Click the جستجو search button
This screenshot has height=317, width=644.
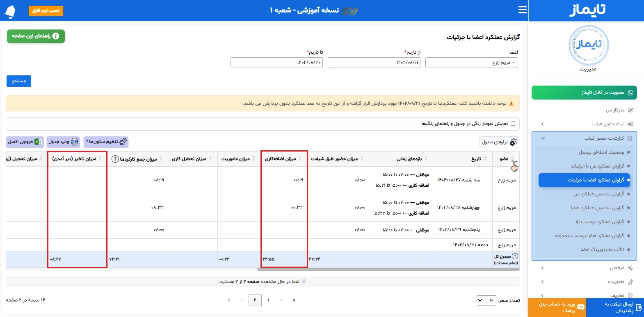(19, 81)
